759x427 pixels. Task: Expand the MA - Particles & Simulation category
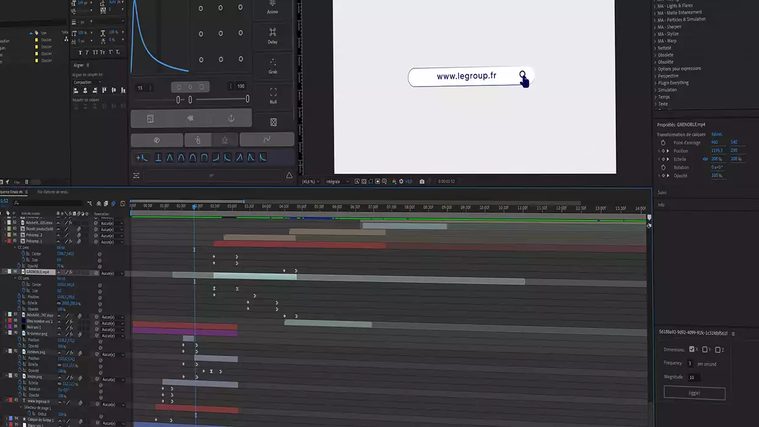click(x=655, y=19)
